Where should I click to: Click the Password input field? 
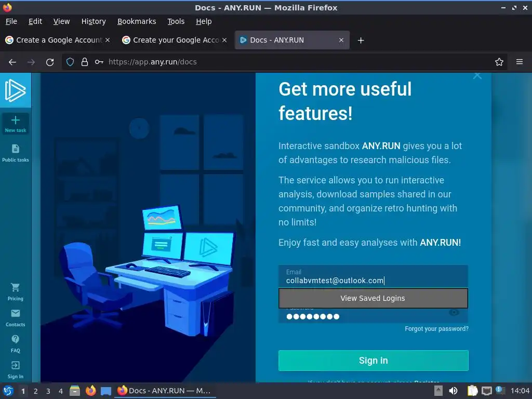[x=373, y=316]
